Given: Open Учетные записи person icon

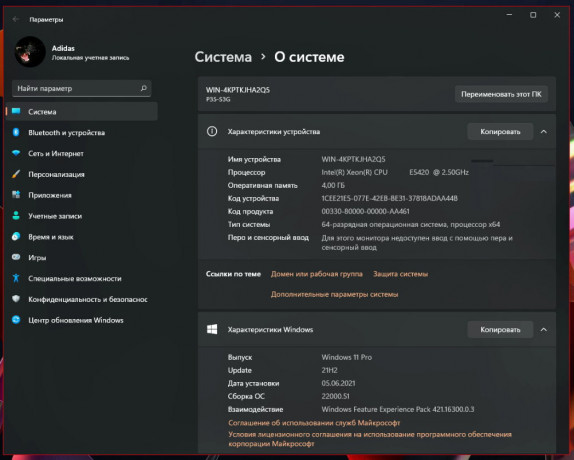Looking at the screenshot, I should click(x=16, y=216).
